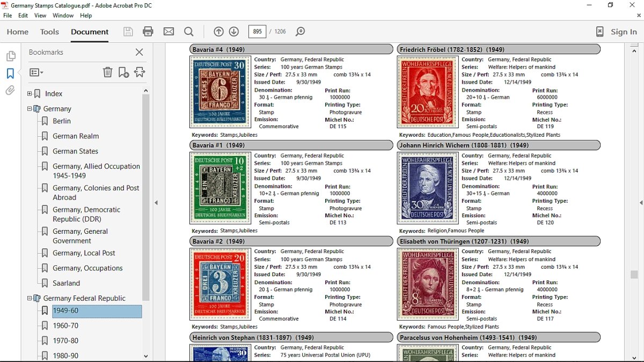644x362 pixels.
Task: Go to the next page
Action: [233, 32]
